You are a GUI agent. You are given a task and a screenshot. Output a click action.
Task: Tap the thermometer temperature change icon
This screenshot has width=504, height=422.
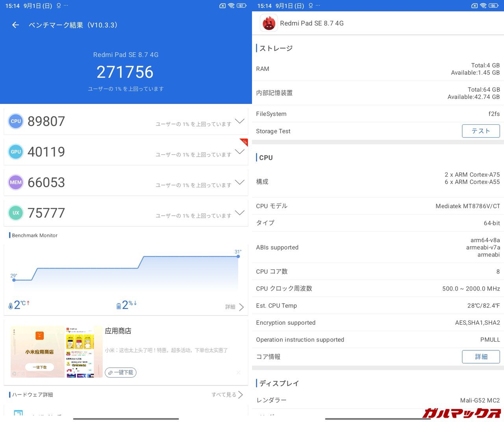click(x=11, y=306)
